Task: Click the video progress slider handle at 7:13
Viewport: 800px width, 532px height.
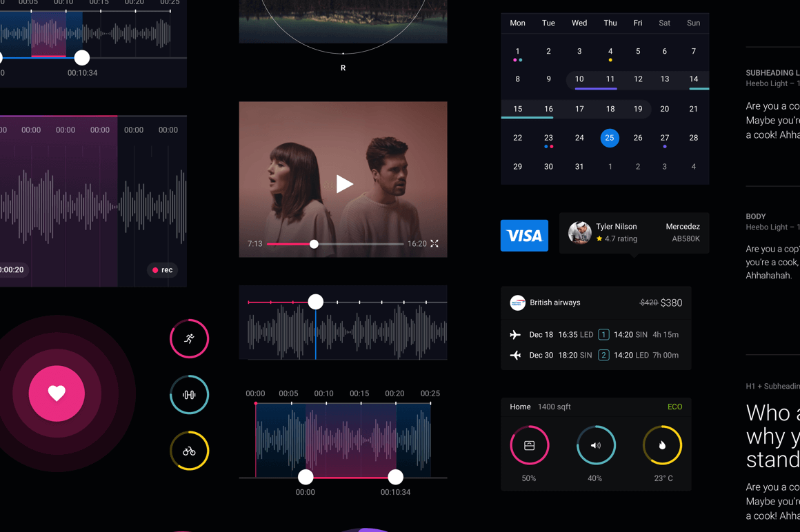Action: [x=314, y=244]
